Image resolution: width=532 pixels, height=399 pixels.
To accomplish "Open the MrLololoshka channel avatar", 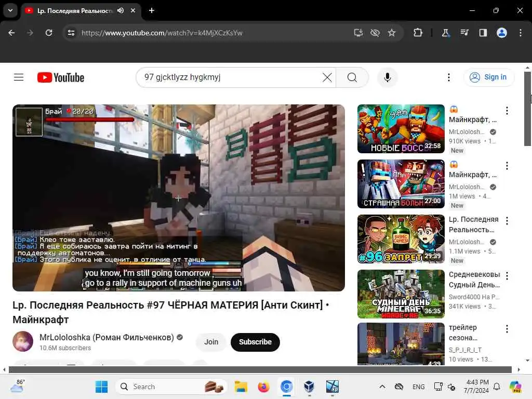I will [x=23, y=341].
